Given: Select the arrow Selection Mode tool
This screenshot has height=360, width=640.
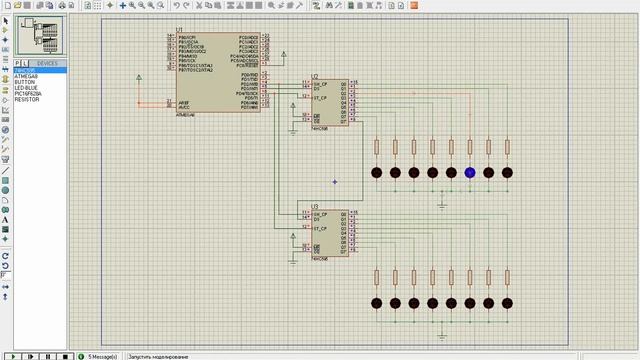Looking at the screenshot, I should click(5, 20).
